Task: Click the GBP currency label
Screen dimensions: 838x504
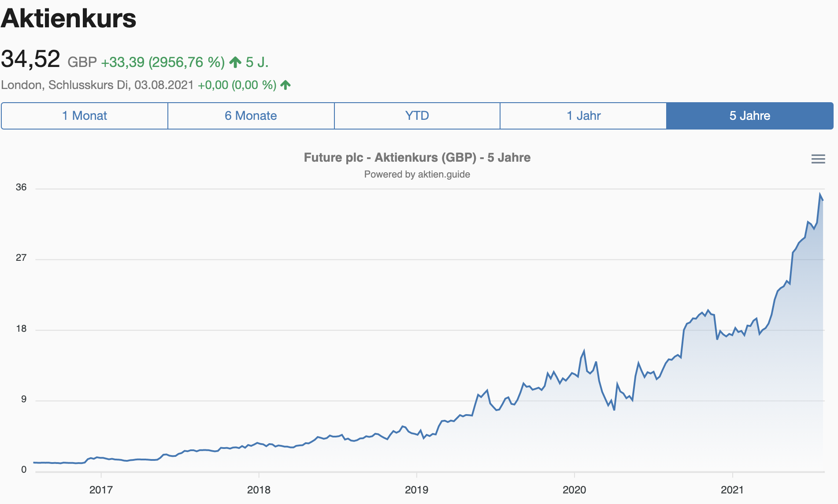Action: 82,62
